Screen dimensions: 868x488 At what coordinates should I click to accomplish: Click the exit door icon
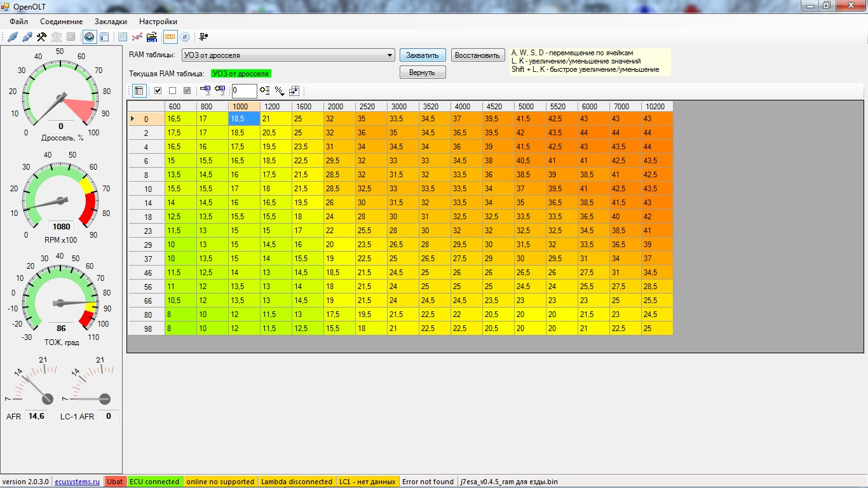[x=203, y=37]
